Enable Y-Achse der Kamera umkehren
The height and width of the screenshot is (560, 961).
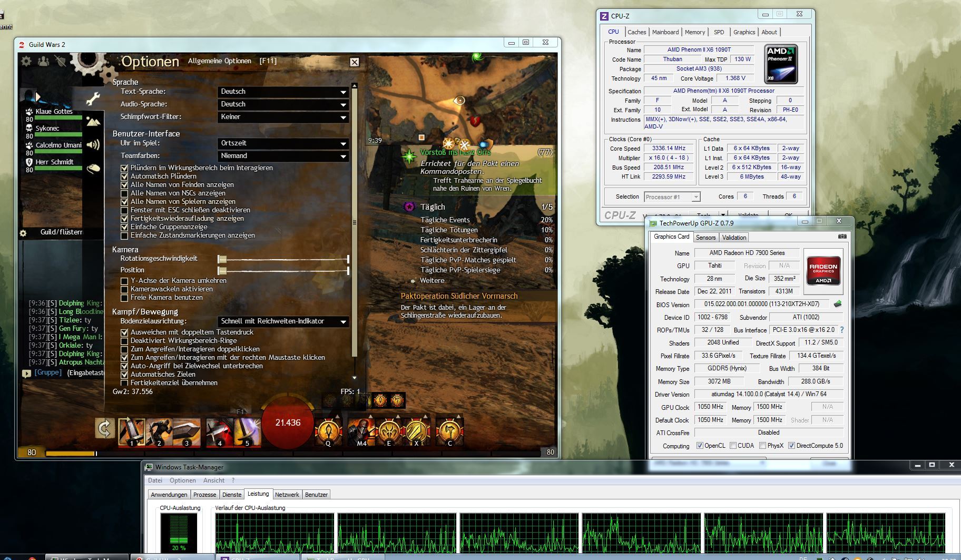click(x=124, y=281)
